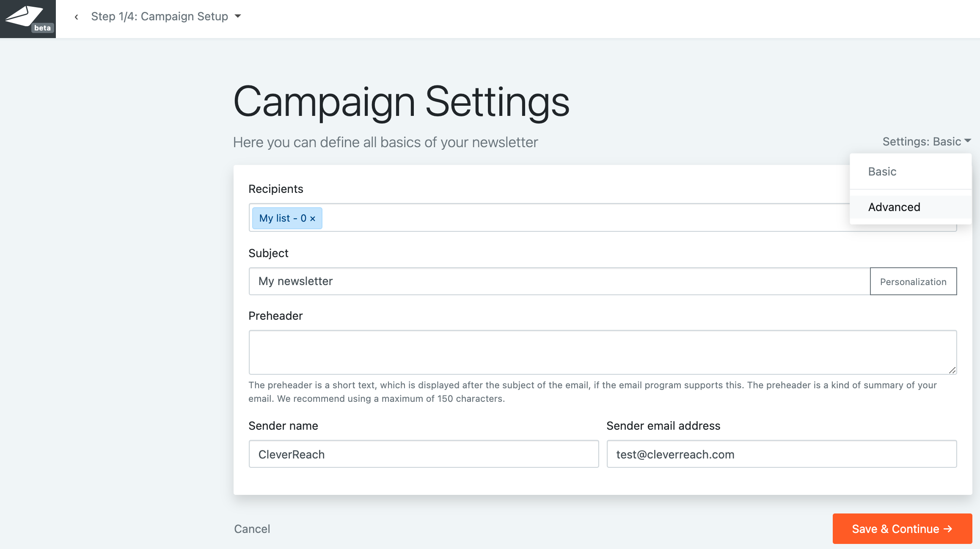Click Save & Continue button
Image resolution: width=980 pixels, height=549 pixels.
point(902,529)
